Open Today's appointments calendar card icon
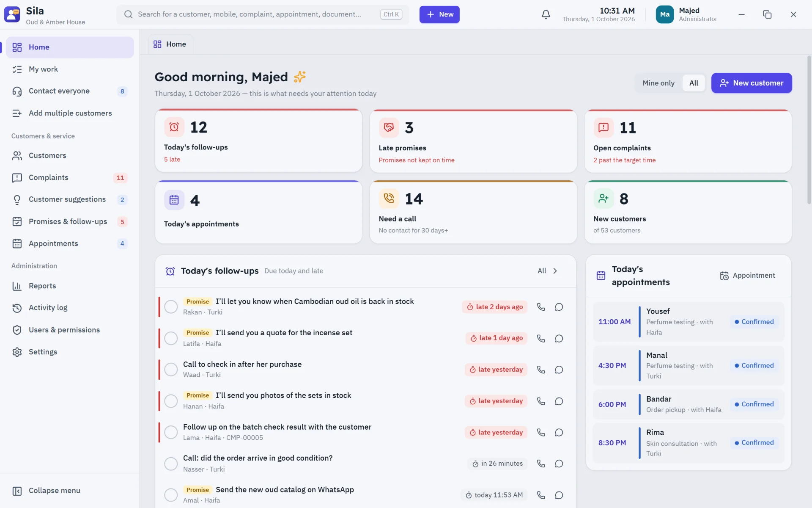The image size is (812, 508). click(x=174, y=200)
